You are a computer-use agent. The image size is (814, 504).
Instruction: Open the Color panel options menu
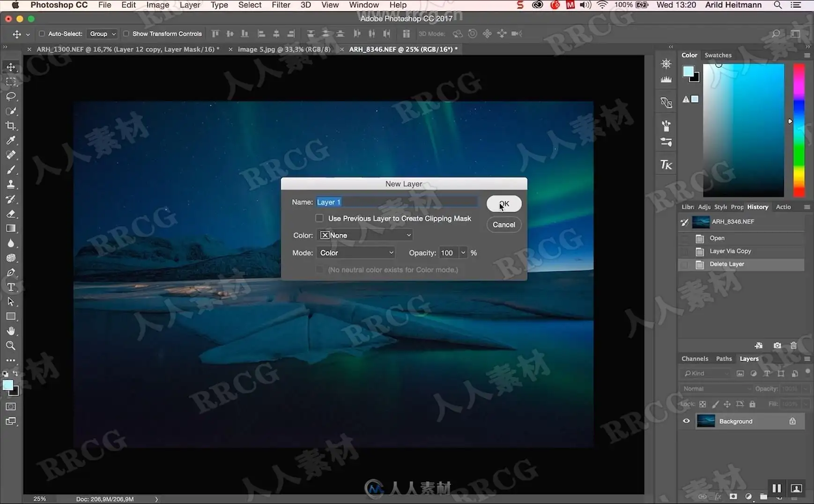click(807, 55)
